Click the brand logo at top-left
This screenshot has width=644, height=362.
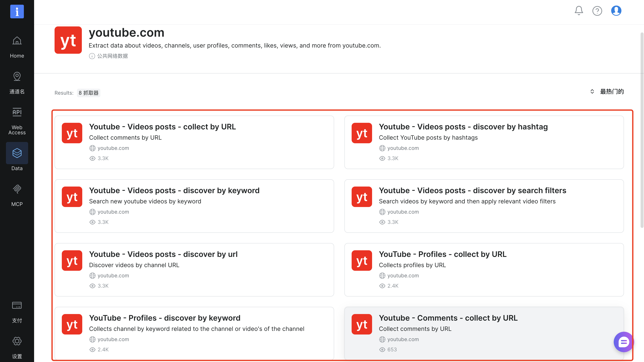[17, 12]
